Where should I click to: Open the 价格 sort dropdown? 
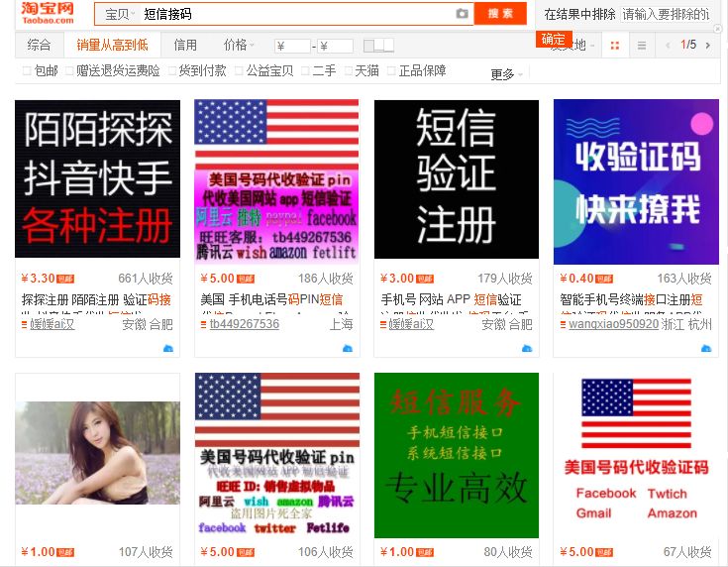(239, 45)
